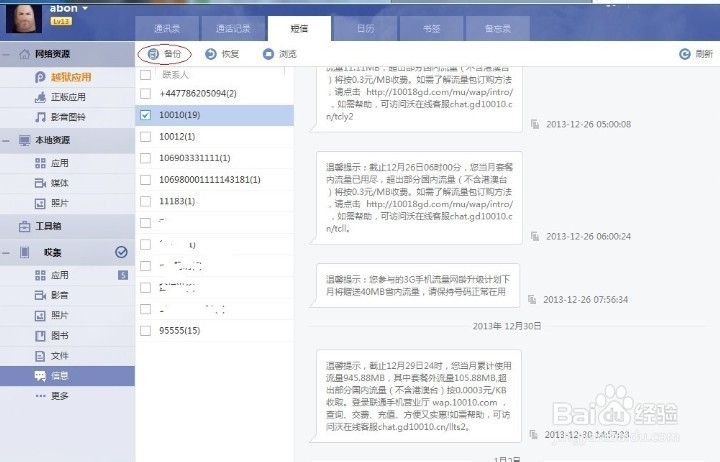Open 影音图铃 music entry
The image size is (720, 462).
pyautogui.click(x=67, y=117)
